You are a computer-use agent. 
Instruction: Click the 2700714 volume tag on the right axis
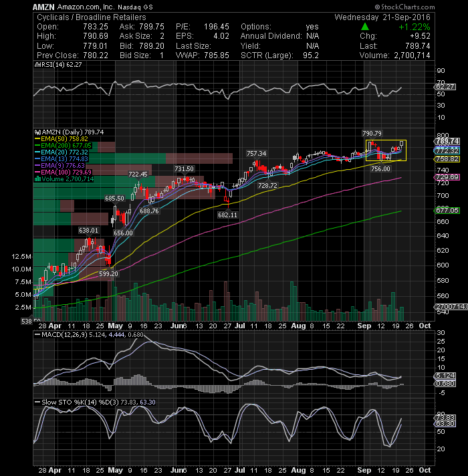tap(451, 307)
